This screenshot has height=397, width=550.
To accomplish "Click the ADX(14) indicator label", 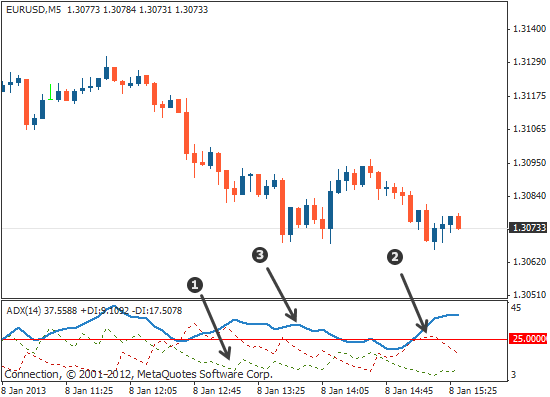I will (x=24, y=311).
